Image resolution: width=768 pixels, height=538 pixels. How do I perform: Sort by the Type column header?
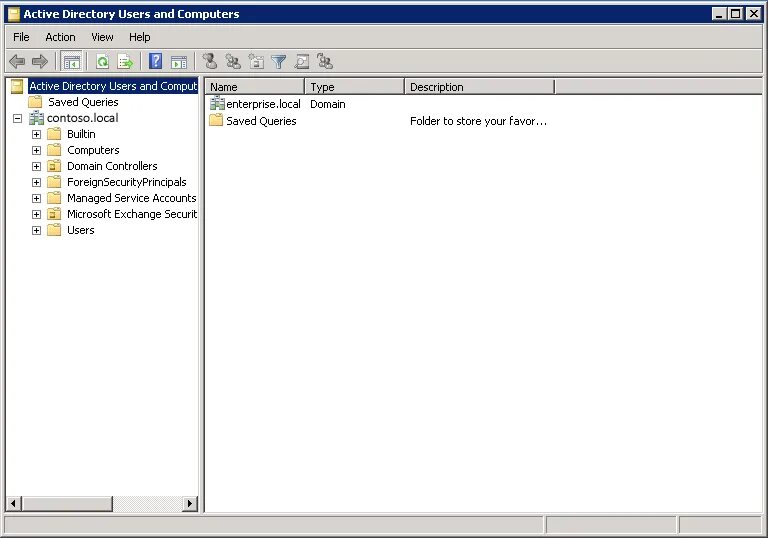tap(355, 87)
